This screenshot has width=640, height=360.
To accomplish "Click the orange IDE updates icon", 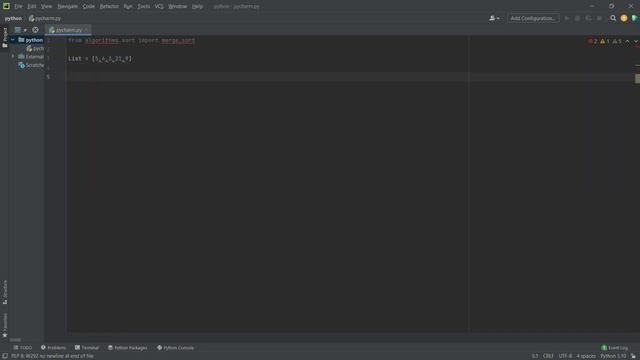I will tap(624, 18).
